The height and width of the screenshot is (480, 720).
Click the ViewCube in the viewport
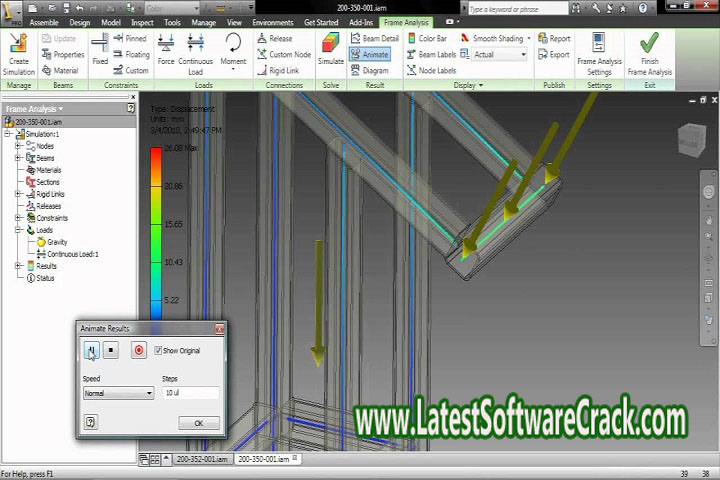point(690,140)
